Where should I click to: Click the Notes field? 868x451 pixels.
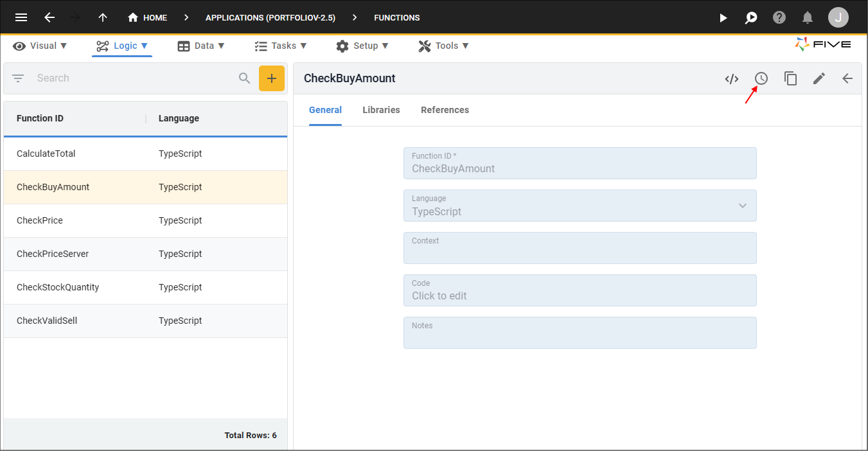click(x=580, y=333)
